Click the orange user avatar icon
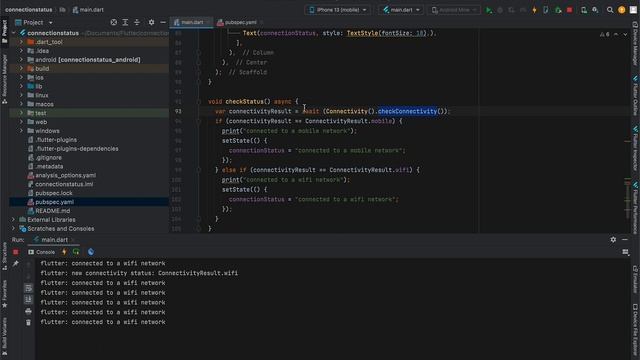Viewport: 640px width, 360px height. pos(622,10)
